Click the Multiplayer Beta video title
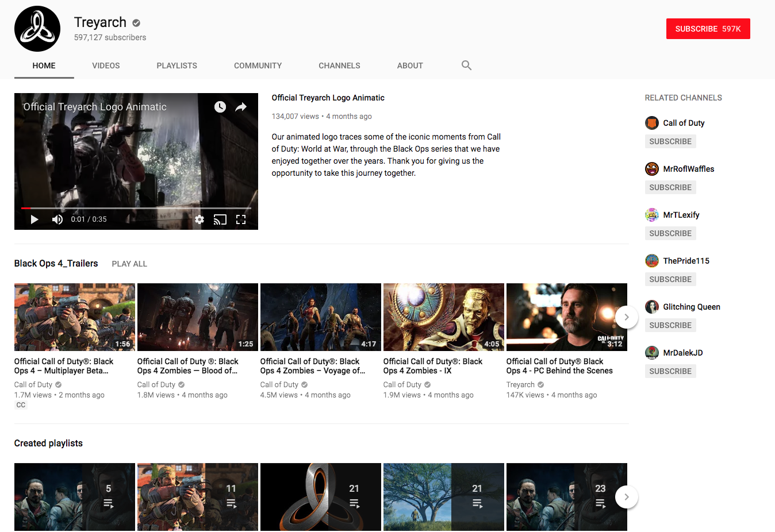Screen dimensions: 775x532 (64, 366)
